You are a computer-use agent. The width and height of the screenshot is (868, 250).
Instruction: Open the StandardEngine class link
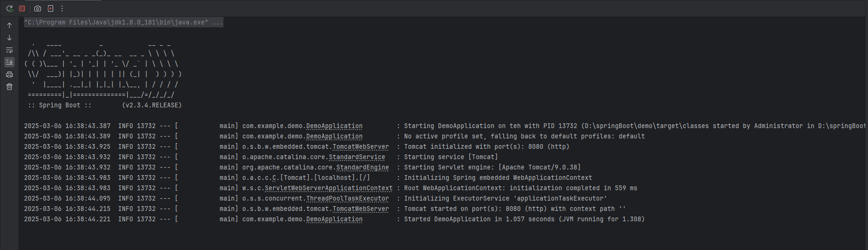pyautogui.click(x=362, y=168)
